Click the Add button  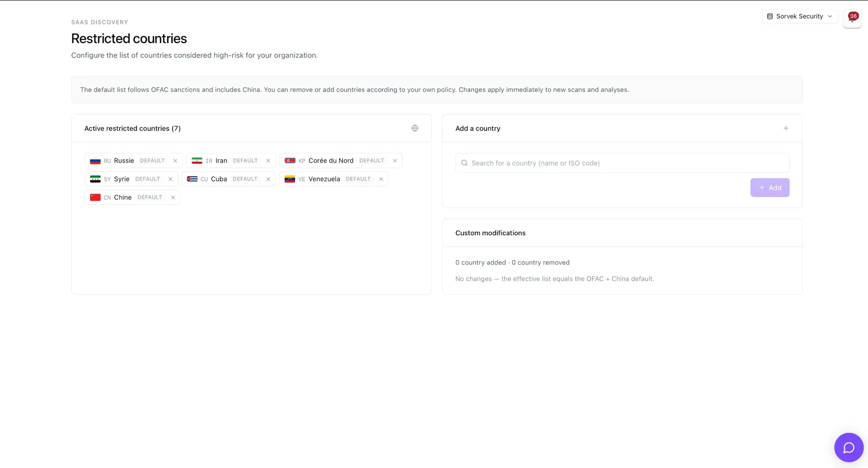pos(769,188)
